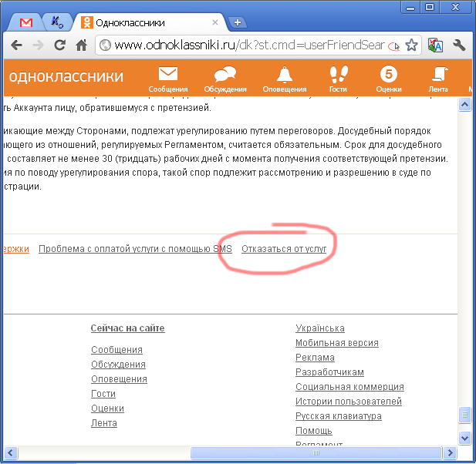
Task: Open the browser home page
Action: coord(81,45)
